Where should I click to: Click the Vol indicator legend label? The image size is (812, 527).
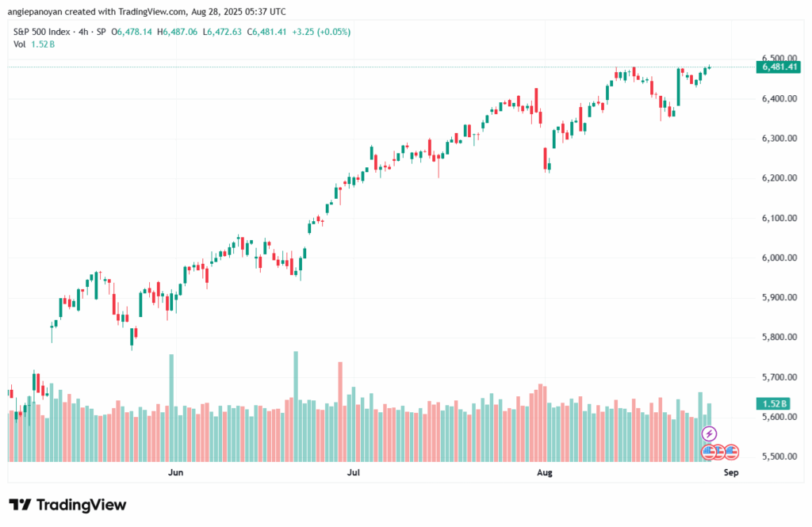(x=19, y=44)
